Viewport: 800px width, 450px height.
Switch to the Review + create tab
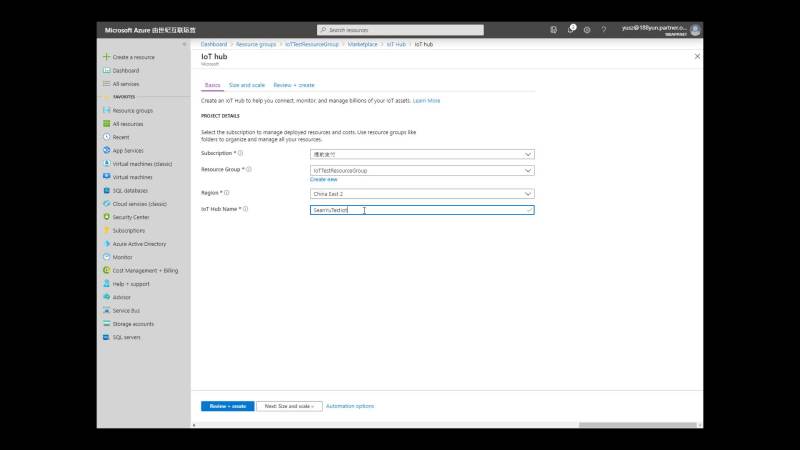click(294, 85)
